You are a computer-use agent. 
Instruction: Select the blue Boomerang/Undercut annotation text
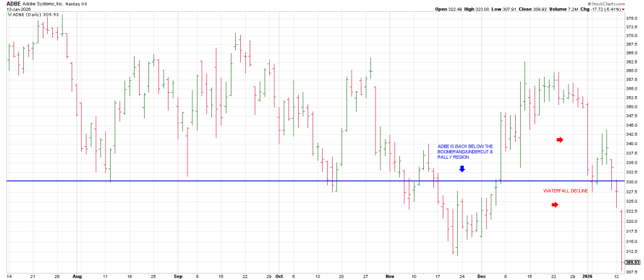pyautogui.click(x=465, y=152)
